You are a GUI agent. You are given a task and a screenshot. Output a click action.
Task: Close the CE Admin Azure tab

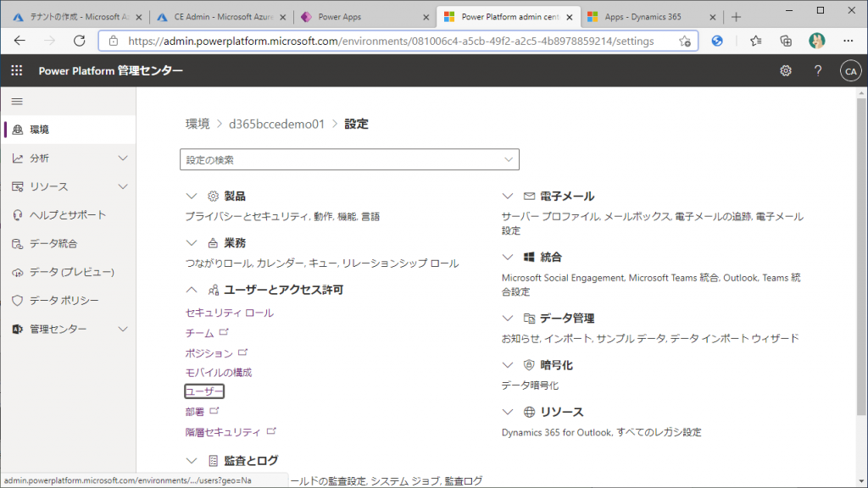click(283, 17)
